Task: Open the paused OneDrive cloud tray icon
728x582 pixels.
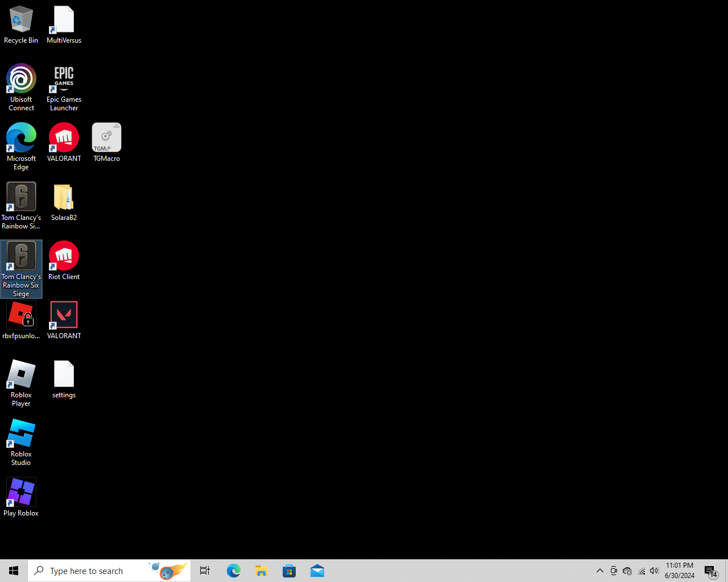Action: pos(627,571)
